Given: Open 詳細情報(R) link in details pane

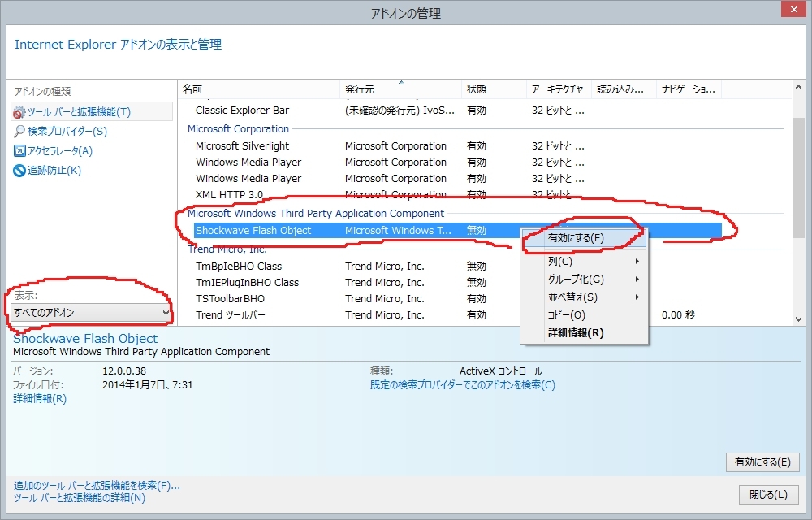Looking at the screenshot, I should [x=40, y=398].
